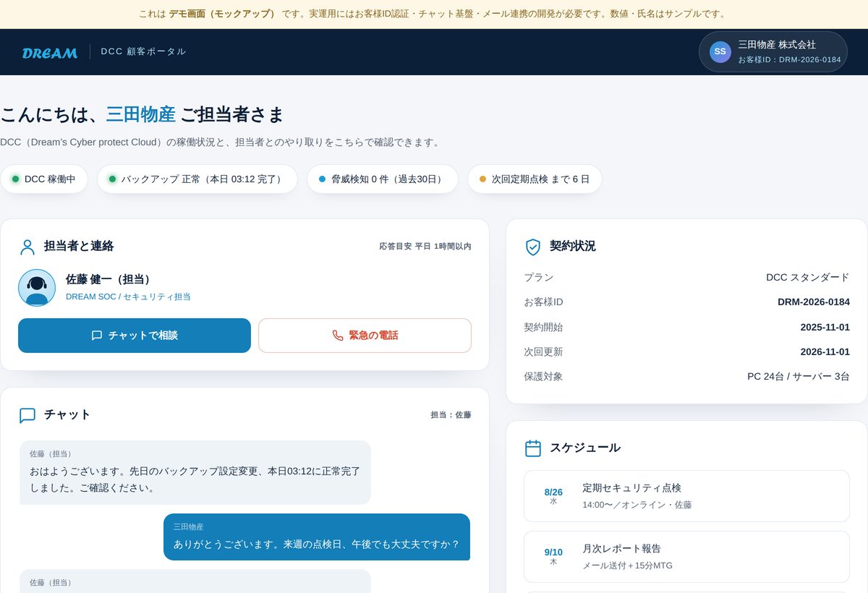Click the shield icon beside 契約状況

click(532, 247)
